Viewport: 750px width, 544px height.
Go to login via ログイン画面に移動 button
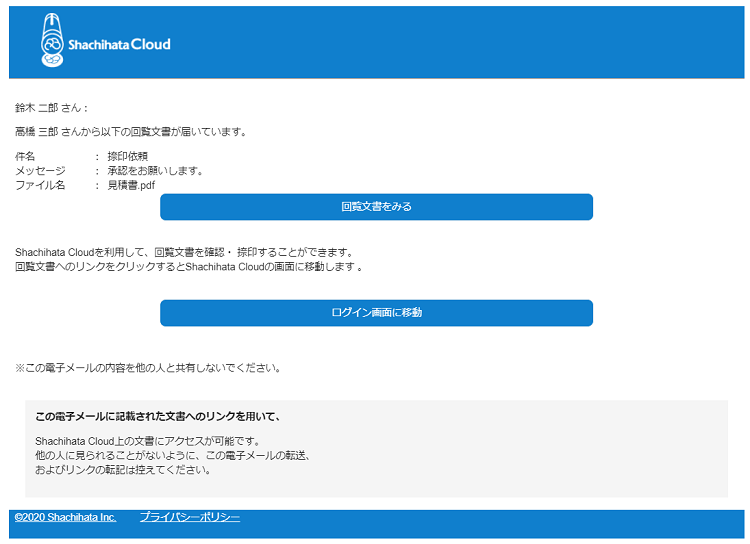point(376,313)
